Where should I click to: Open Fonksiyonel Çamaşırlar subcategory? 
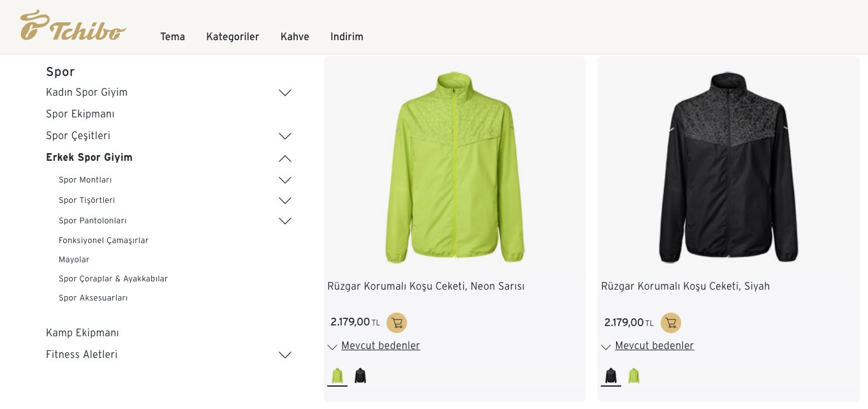pos(103,241)
